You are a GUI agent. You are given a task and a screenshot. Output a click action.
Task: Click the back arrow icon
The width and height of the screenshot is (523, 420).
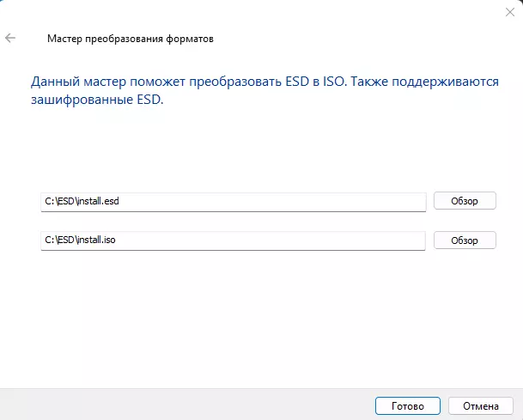click(10, 39)
